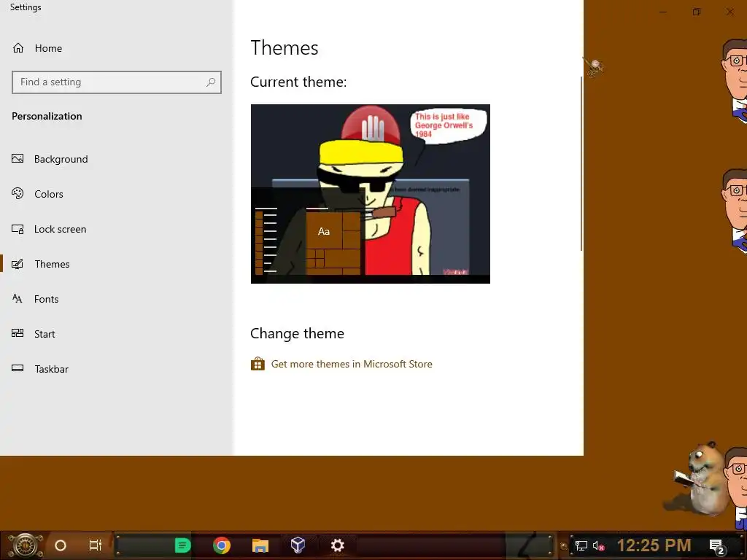Click the current theme preview image
Screen dimensions: 747x560
[x=370, y=194]
